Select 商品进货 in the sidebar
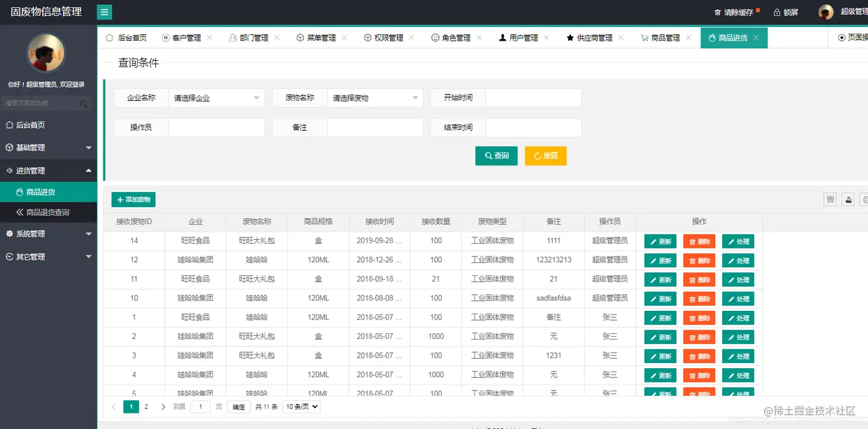Screen dimensions: 868x429 click(x=48, y=192)
